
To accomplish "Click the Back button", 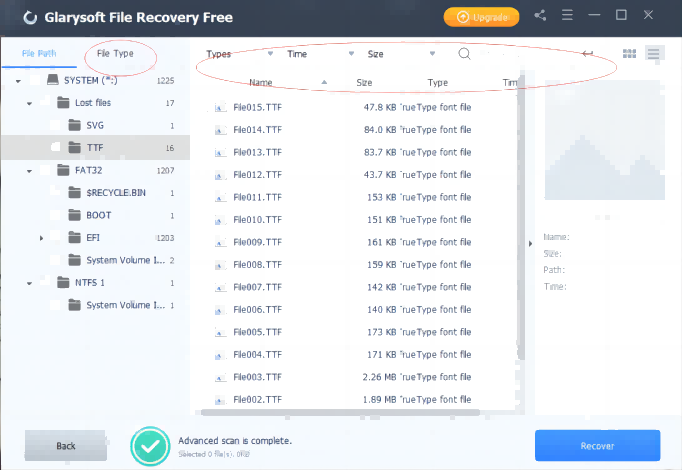I will (x=66, y=446).
